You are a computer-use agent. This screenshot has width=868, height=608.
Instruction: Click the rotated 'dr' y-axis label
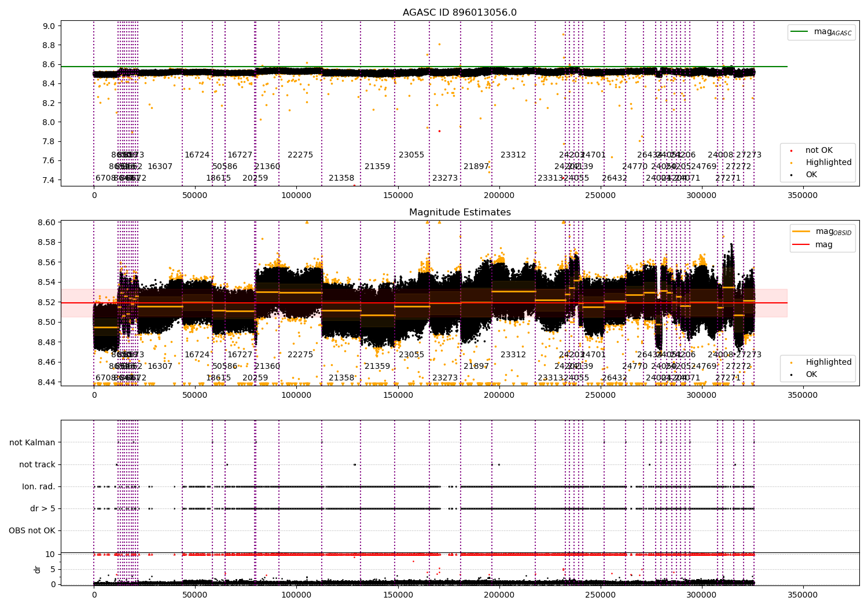[x=38, y=569]
